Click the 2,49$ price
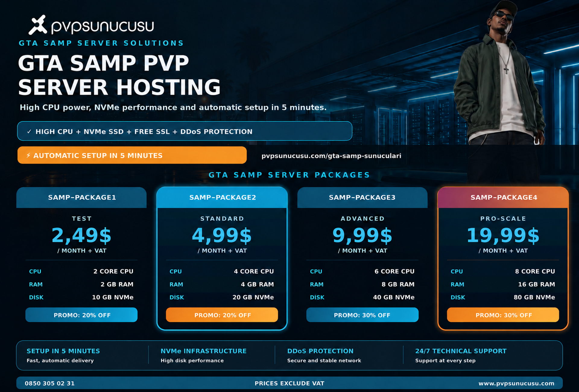This screenshot has height=392, width=579. tap(81, 236)
